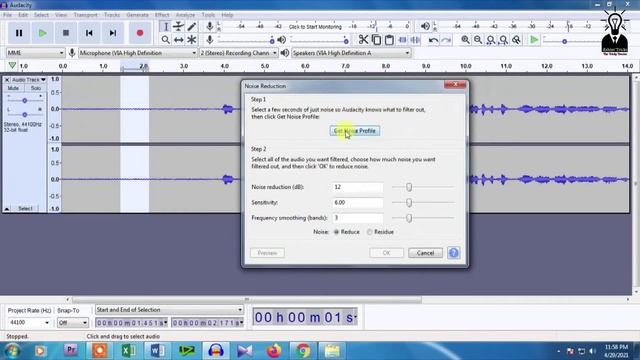Open the Tracks menu
This screenshot has width=640, height=360.
tap(112, 15)
